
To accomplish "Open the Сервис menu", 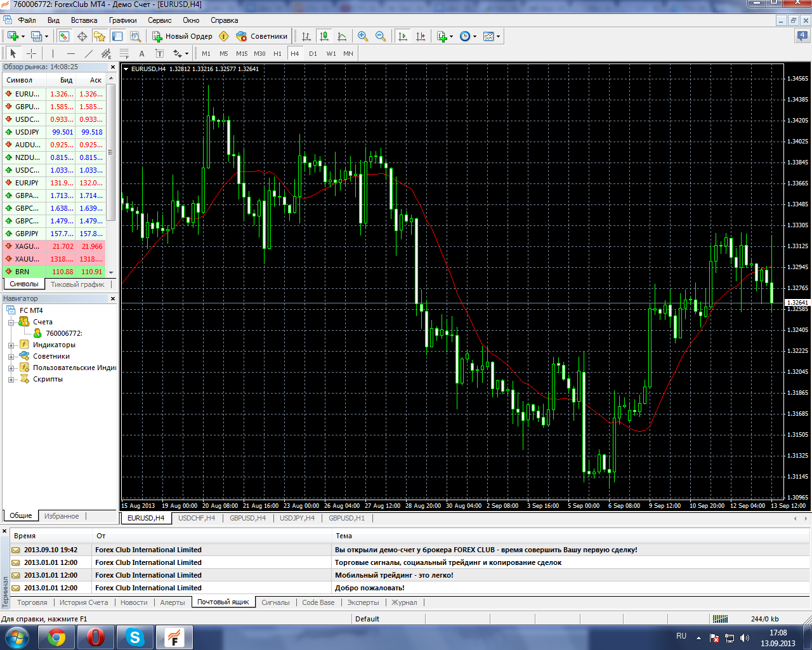I will coord(160,20).
